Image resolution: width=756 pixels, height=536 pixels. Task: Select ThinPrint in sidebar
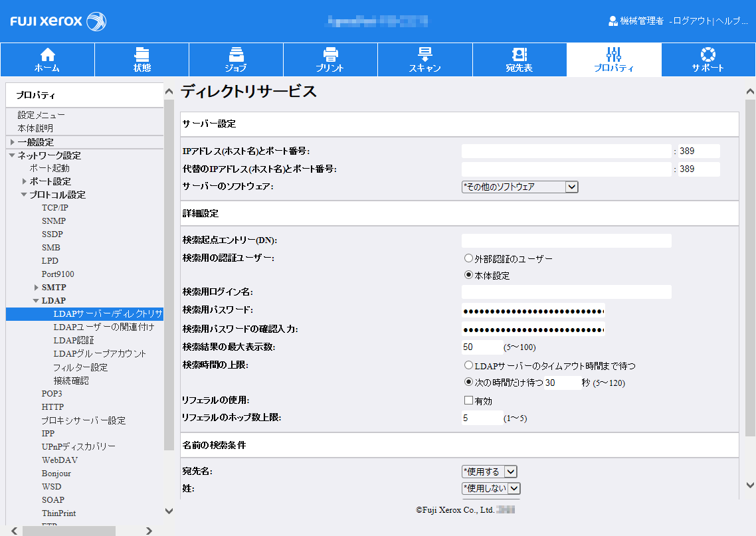58,513
